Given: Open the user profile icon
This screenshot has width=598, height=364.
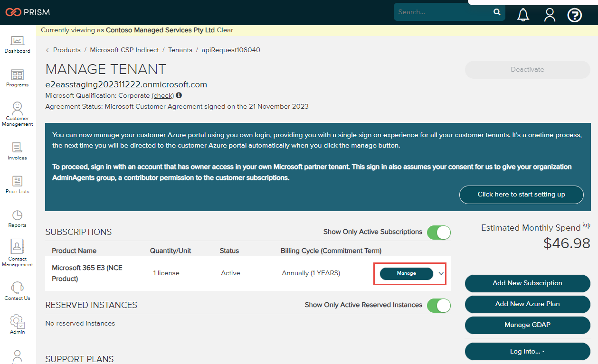Looking at the screenshot, I should click(550, 15).
